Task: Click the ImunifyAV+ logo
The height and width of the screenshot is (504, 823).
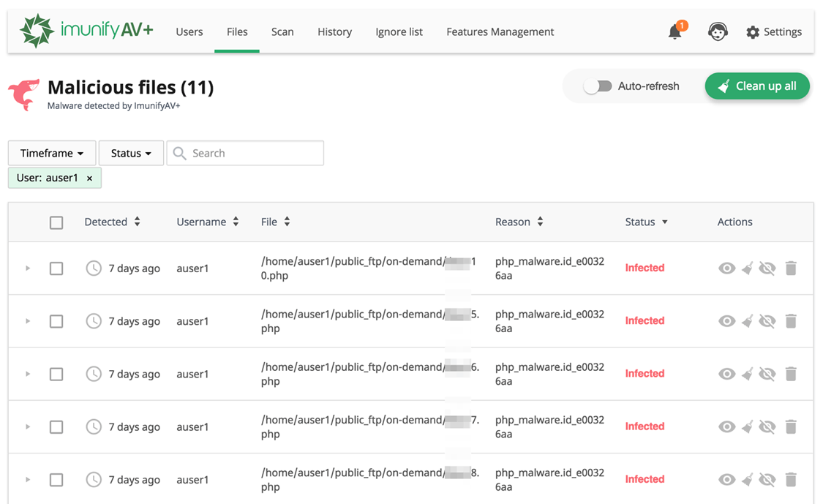Action: (x=86, y=31)
